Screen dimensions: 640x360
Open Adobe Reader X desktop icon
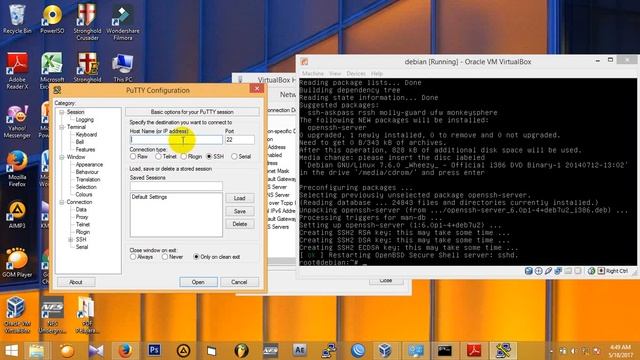click(17, 71)
